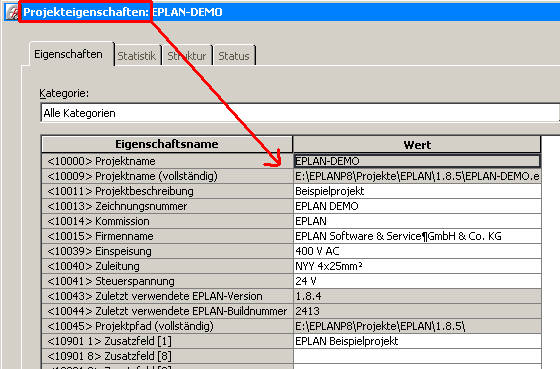Edit the Projektname value field EPLAN-DEMO
560x369 pixels.
pos(417,161)
